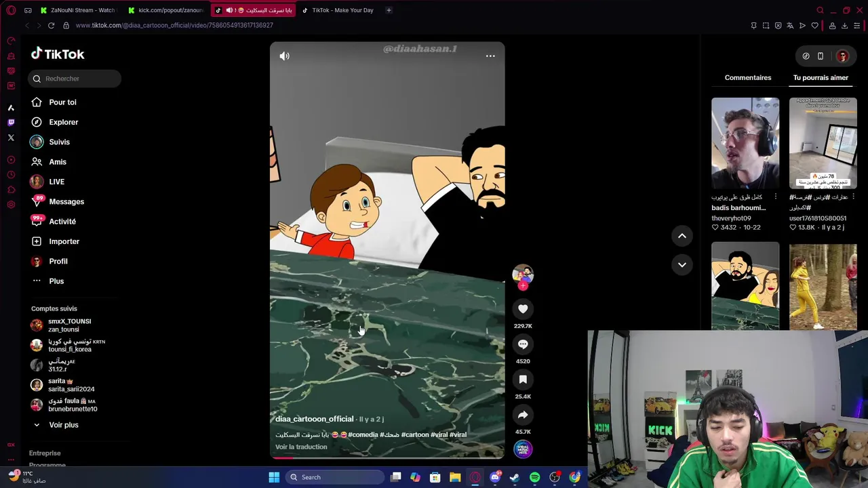Share the video with the arrow icon
This screenshot has width=868, height=488.
pos(523,415)
